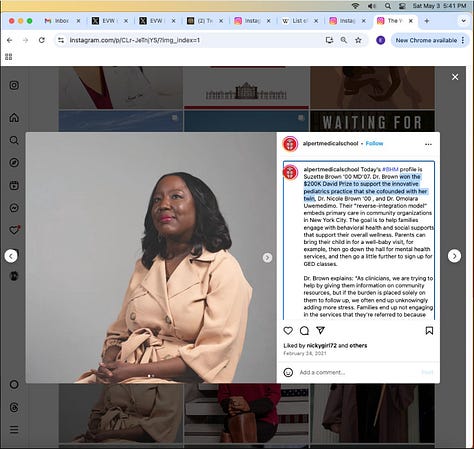The image size is (474, 449).
Task: Open a new browser tab with plus
Action: [x=427, y=21]
